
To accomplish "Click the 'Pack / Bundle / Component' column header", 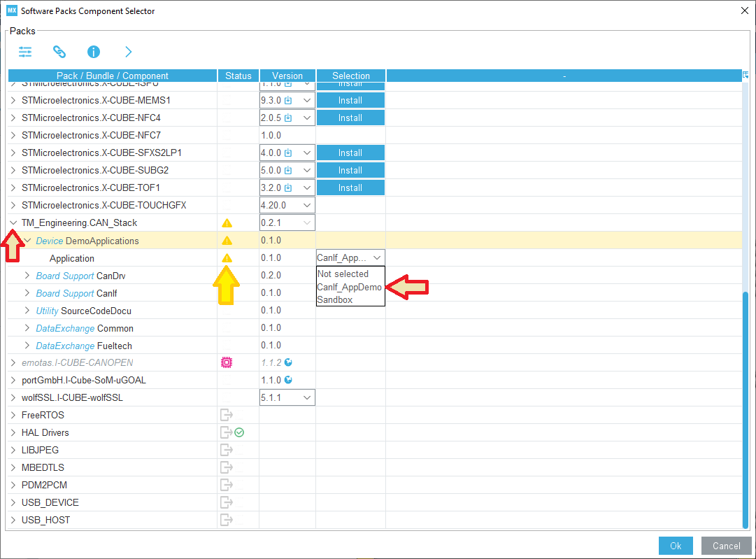I will (x=113, y=76).
